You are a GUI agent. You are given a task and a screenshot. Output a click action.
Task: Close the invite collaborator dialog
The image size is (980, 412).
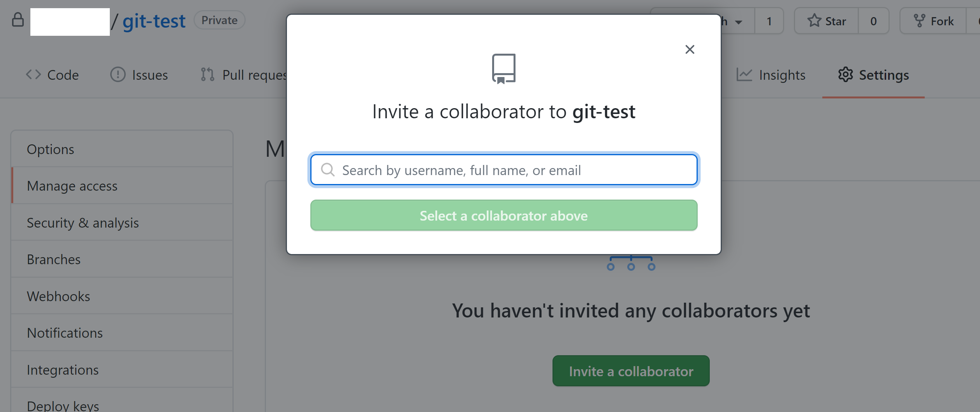click(x=690, y=49)
